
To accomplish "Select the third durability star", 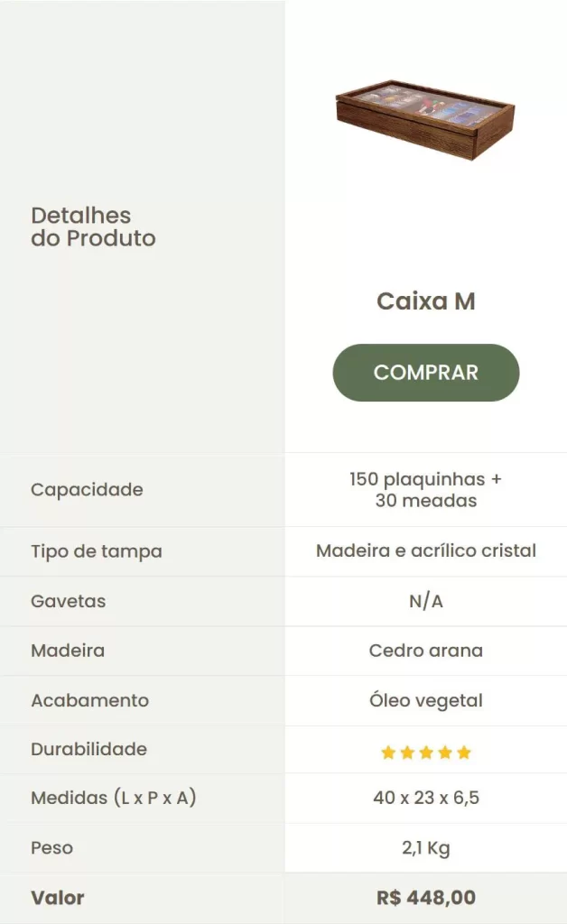I will 426,753.
